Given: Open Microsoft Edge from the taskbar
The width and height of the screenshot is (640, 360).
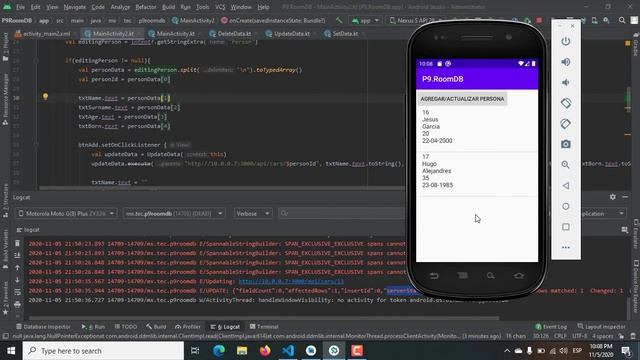Looking at the screenshot, I should tap(219, 351).
